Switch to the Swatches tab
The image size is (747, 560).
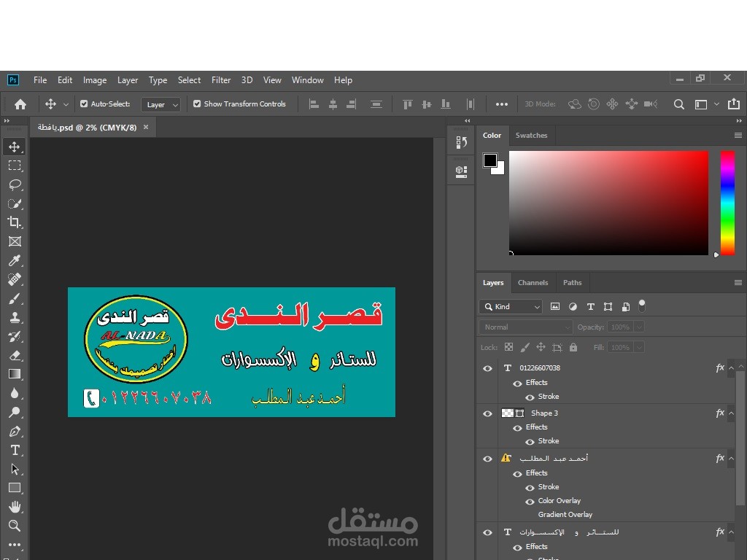pos(531,135)
